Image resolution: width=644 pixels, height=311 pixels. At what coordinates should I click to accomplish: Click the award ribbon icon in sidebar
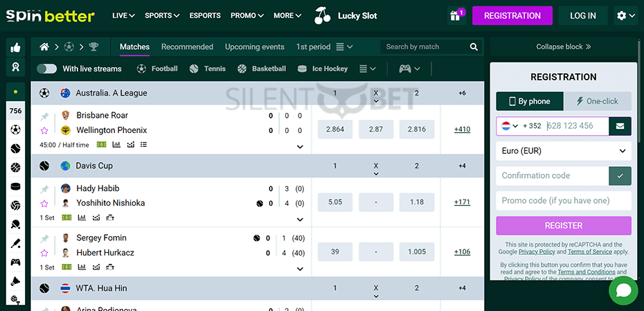click(16, 67)
